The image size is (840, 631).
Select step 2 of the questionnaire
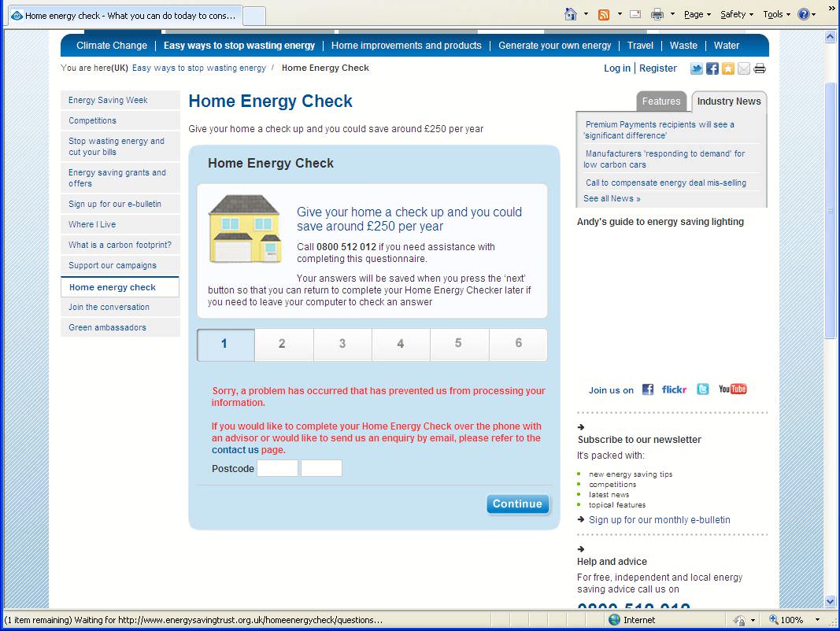pyautogui.click(x=282, y=345)
